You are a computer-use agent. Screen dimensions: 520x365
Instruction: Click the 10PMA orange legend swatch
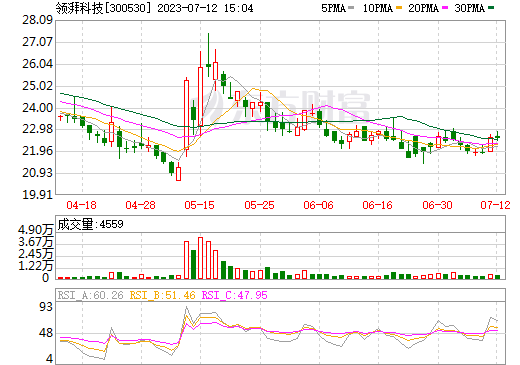399,7
